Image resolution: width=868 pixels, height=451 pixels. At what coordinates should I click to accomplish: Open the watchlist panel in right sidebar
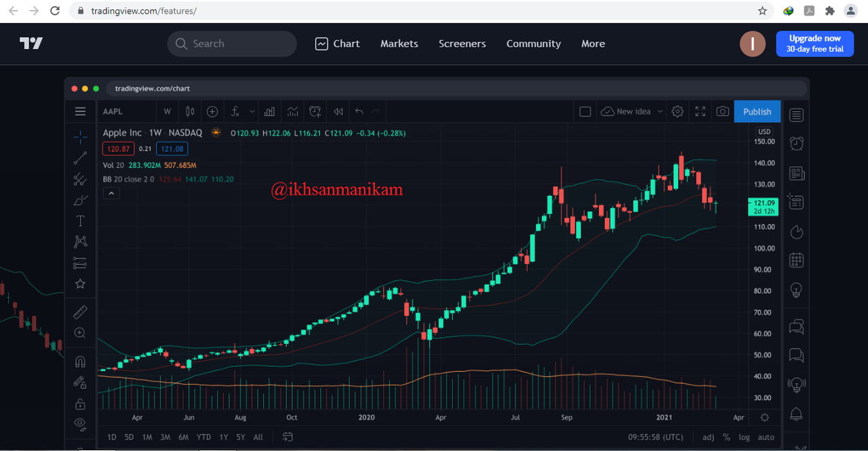tap(796, 115)
